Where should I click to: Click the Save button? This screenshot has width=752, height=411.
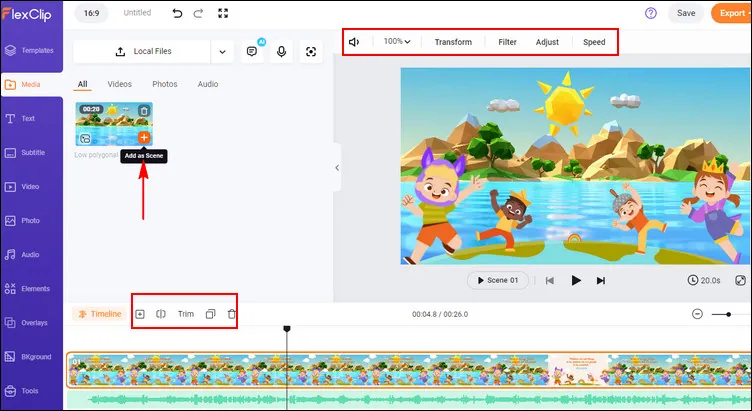pyautogui.click(x=686, y=13)
